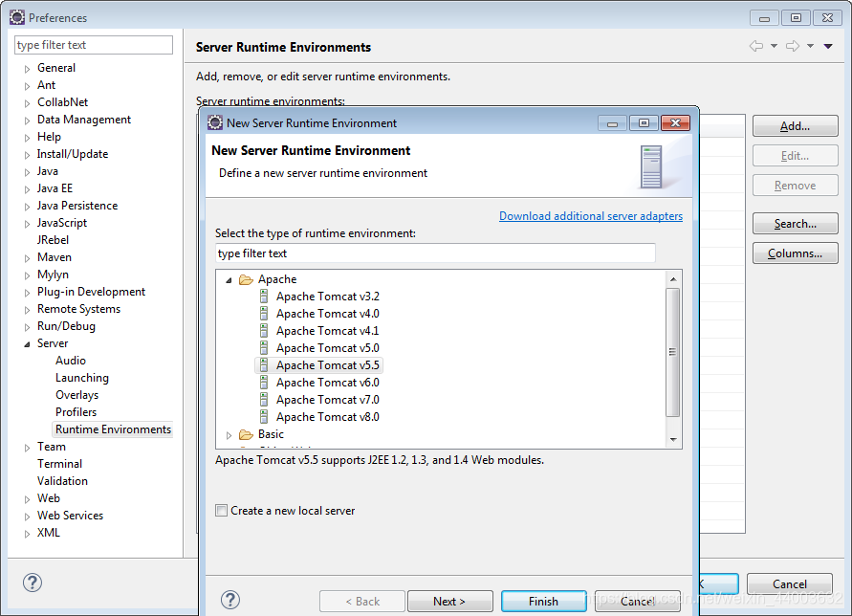Click the runtime type filter text field
This screenshot has width=852, height=616.
coord(435,253)
